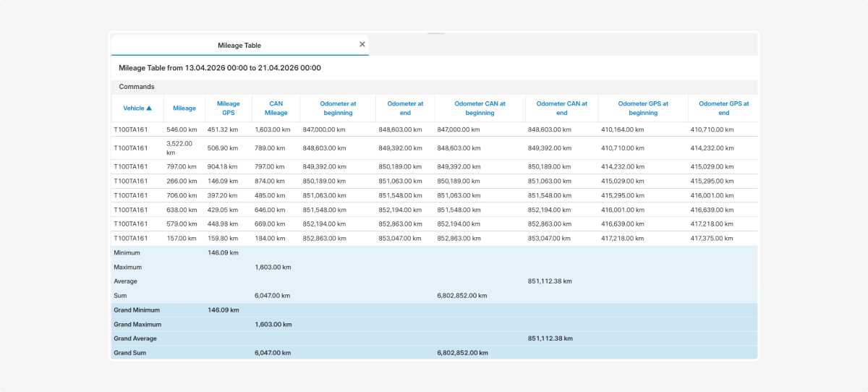The width and height of the screenshot is (868, 392).
Task: Sort by Odometer GPS at end
Action: (723, 108)
